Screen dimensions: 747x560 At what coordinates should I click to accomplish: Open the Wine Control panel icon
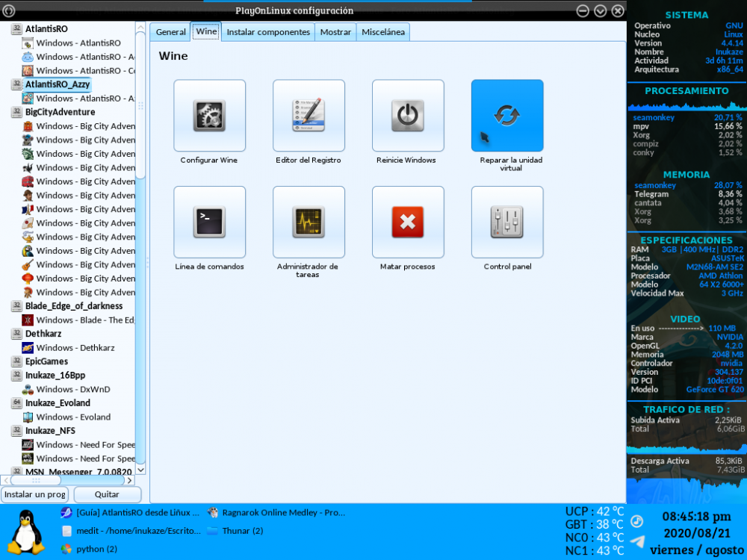(x=507, y=222)
